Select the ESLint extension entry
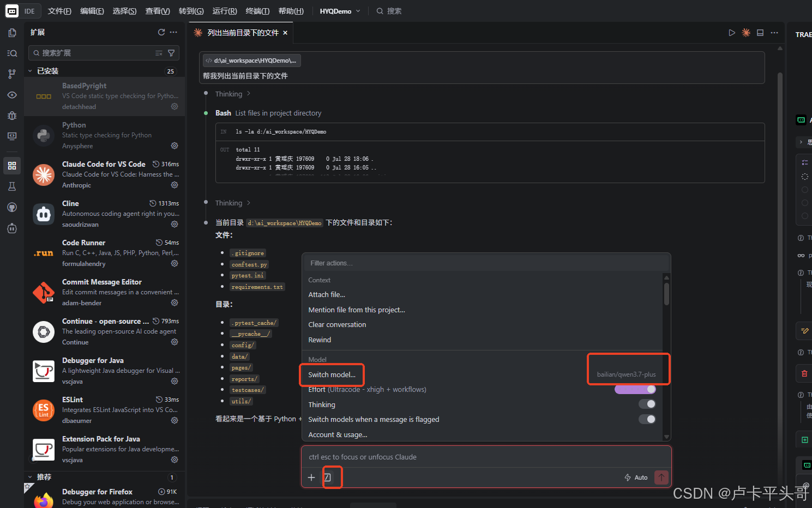Screen dimensions: 812x508 point(105,410)
